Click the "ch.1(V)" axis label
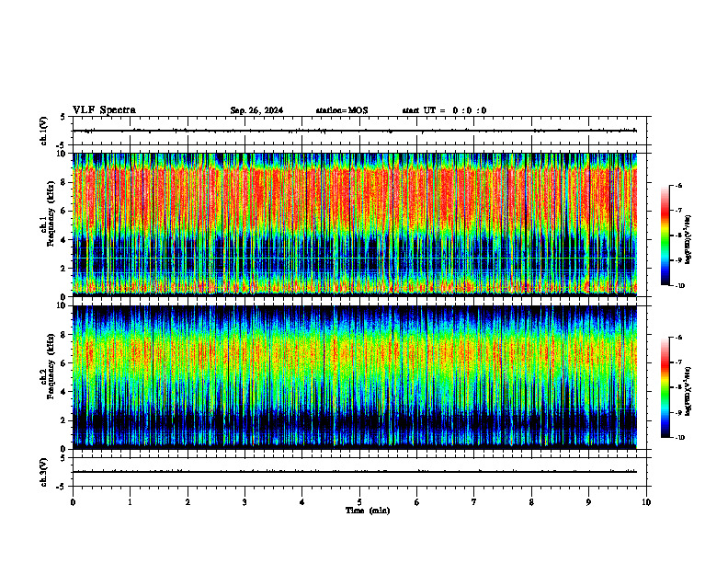The height and width of the screenshot is (563, 728). [43, 131]
